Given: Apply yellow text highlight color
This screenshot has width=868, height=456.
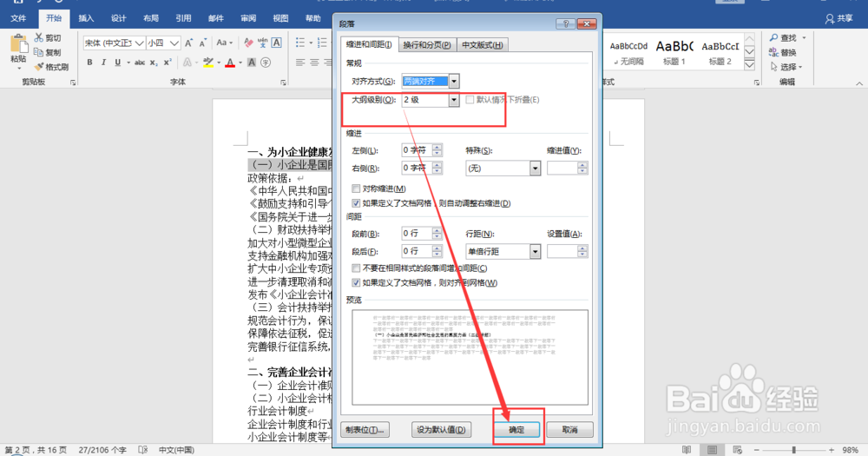Looking at the screenshot, I should 207,63.
